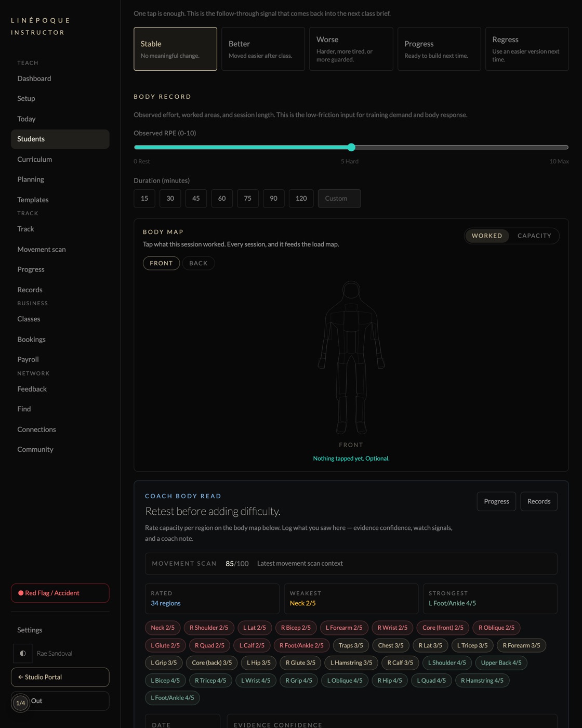Open Templates in the sidebar
The image size is (582, 728).
coord(60,200)
